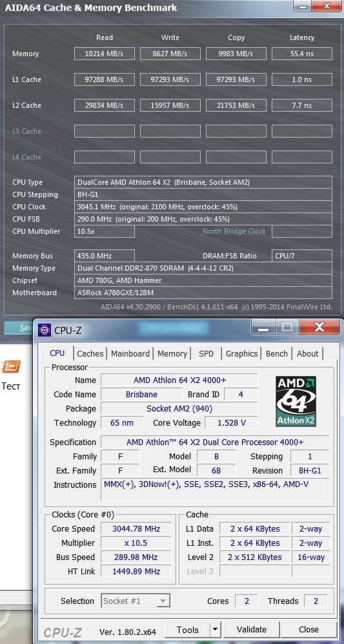Click Technology value 65 nm
344x644 pixels.
pyautogui.click(x=122, y=422)
